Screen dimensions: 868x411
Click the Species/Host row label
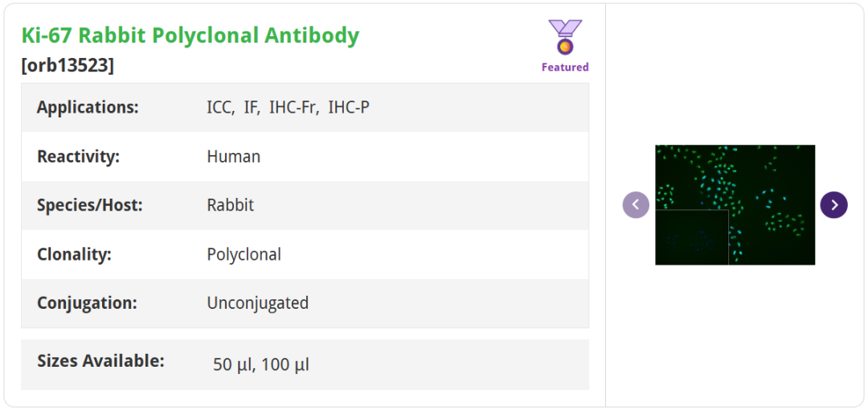[x=90, y=205]
